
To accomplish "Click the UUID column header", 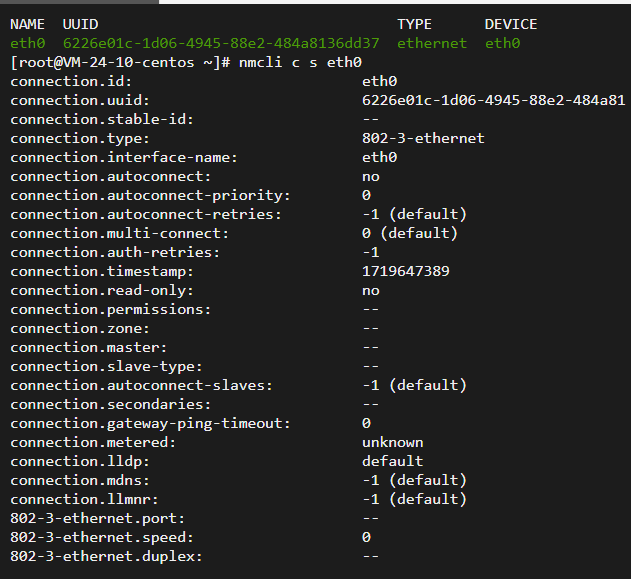I will [x=80, y=24].
